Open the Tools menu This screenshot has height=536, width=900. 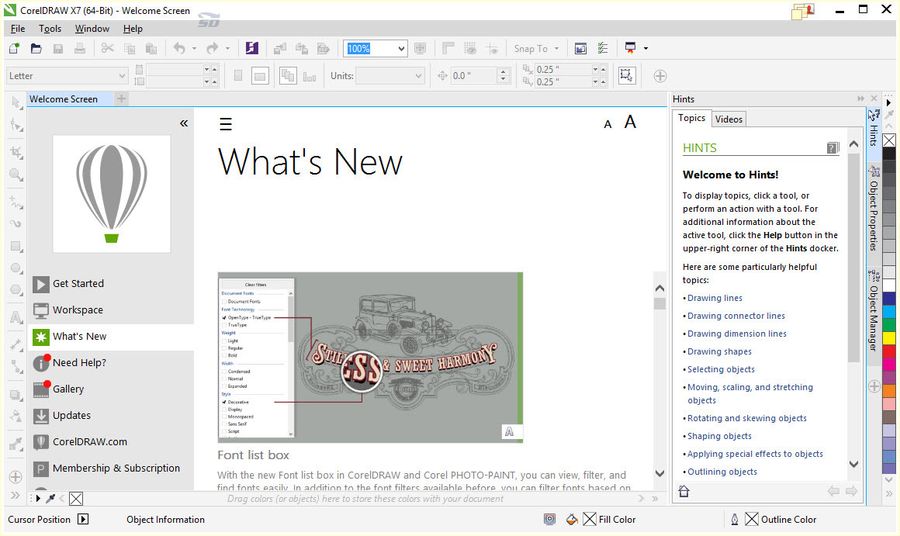[50, 29]
